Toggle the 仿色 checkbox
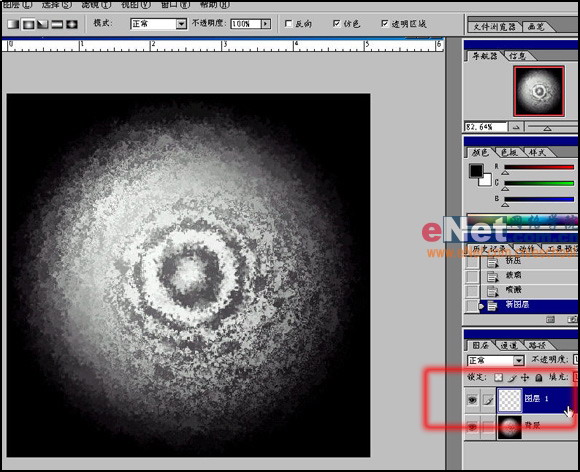The height and width of the screenshot is (472, 580). [x=337, y=24]
